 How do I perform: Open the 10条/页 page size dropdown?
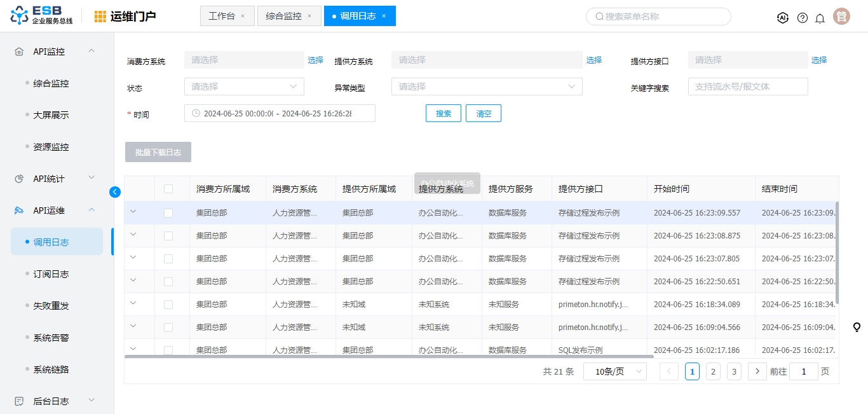pos(614,371)
